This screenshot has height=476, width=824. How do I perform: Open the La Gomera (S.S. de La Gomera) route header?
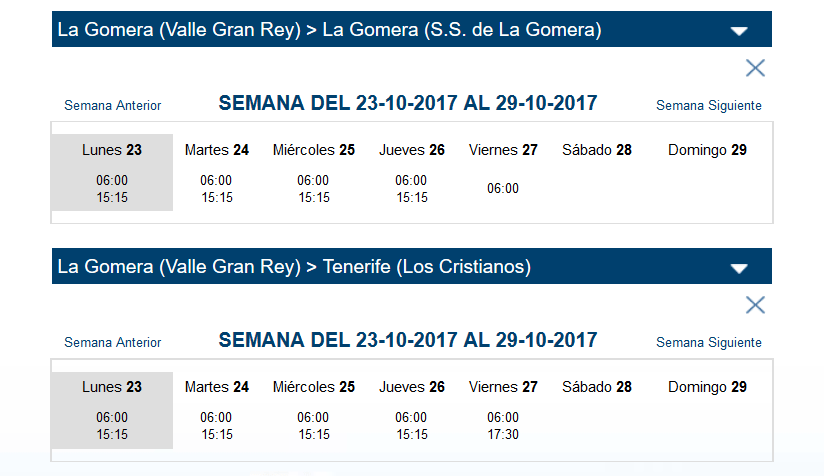pos(411,29)
